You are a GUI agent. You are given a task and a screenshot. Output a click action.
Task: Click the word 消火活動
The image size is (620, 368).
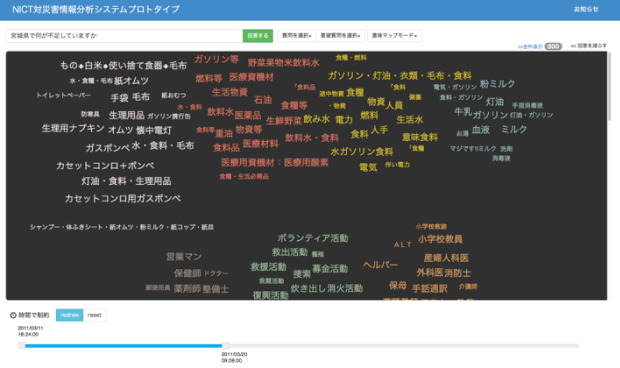click(x=345, y=289)
